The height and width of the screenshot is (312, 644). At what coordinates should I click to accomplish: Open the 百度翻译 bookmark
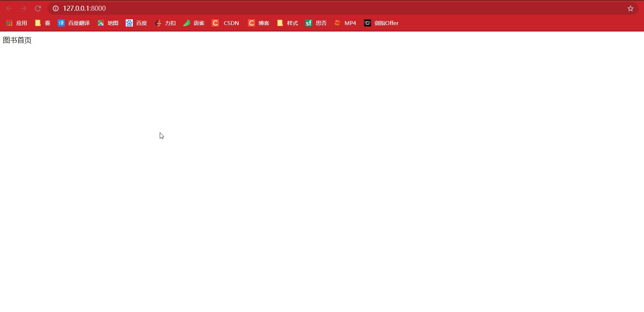pos(74,23)
